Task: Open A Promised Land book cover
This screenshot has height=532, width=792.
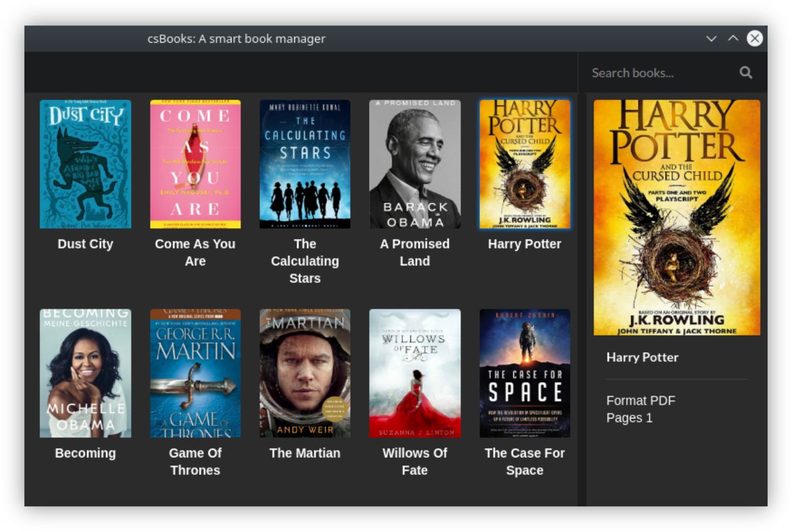Action: point(415,163)
